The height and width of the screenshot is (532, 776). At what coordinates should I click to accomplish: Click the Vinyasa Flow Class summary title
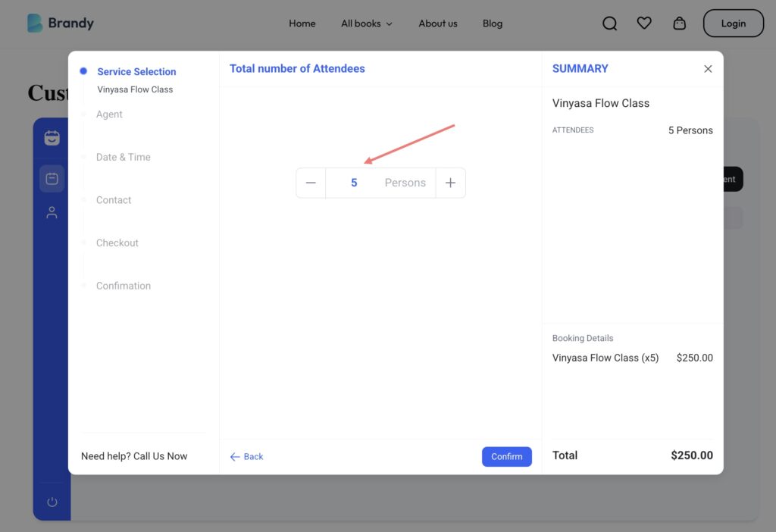click(601, 103)
